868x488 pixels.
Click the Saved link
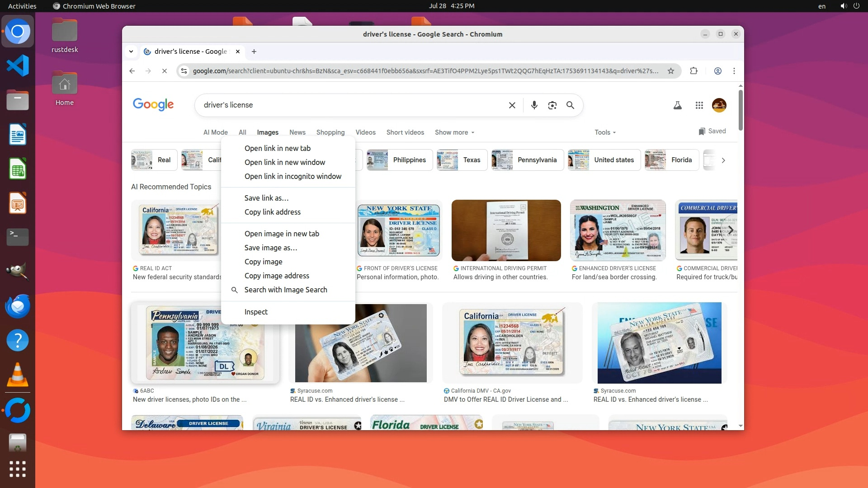(x=712, y=131)
